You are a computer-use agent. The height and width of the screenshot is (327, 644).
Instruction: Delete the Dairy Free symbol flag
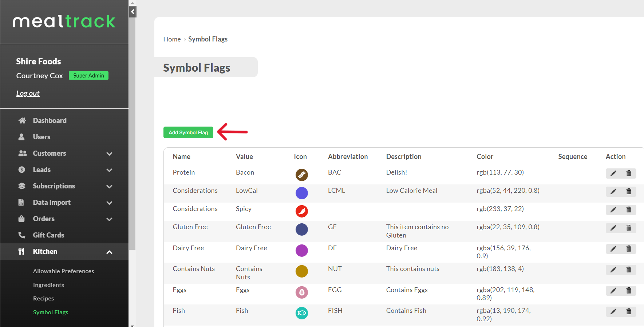pyautogui.click(x=629, y=249)
